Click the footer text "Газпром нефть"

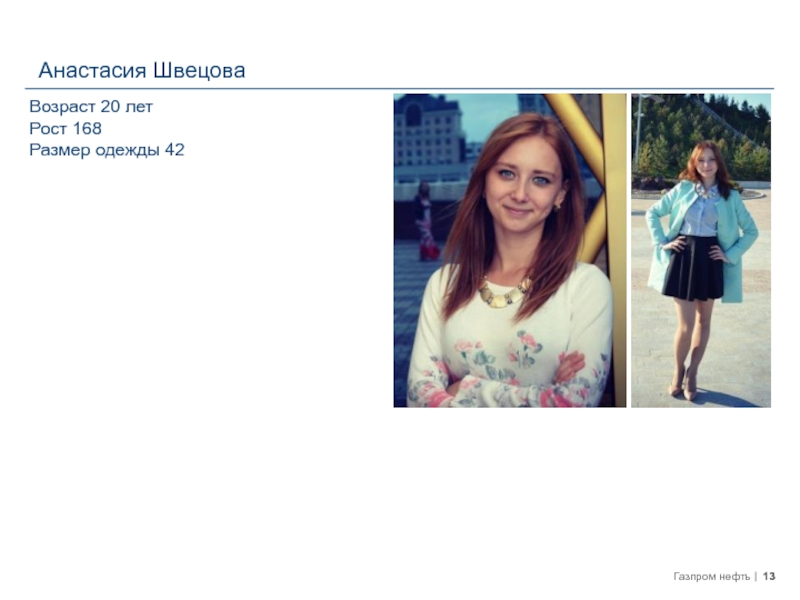pos(712,577)
